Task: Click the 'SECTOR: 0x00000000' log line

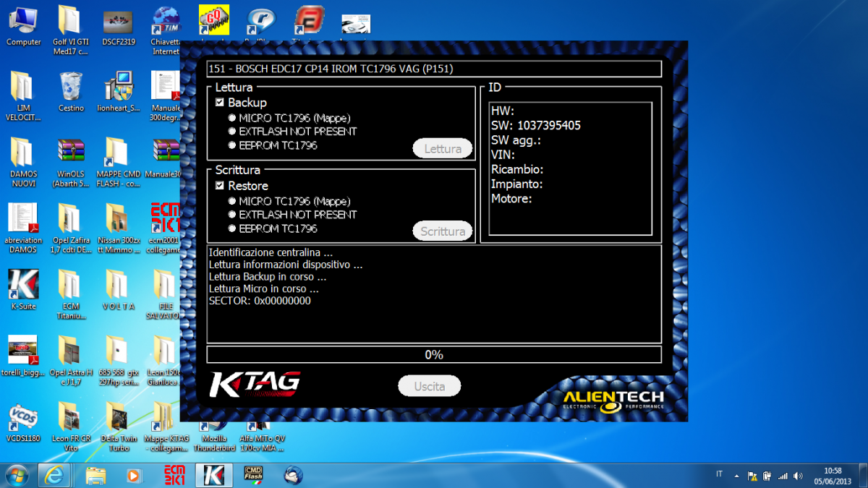Action: [x=260, y=301]
